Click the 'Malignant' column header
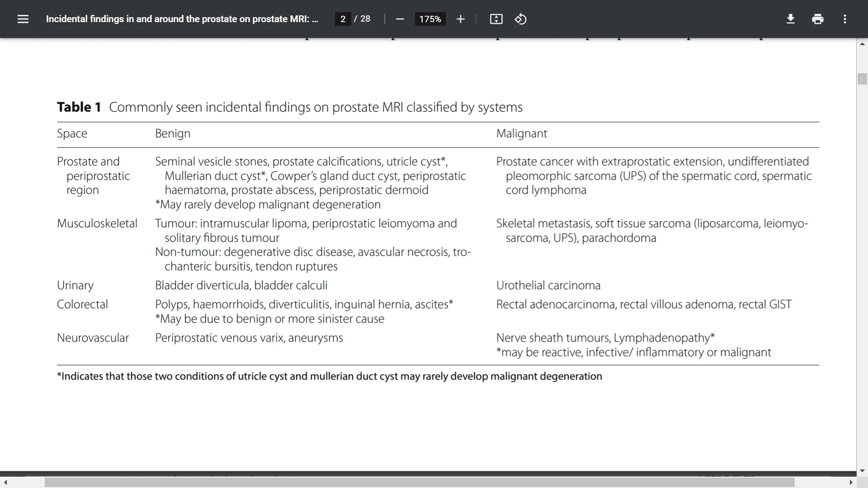868x488 pixels. [522, 133]
